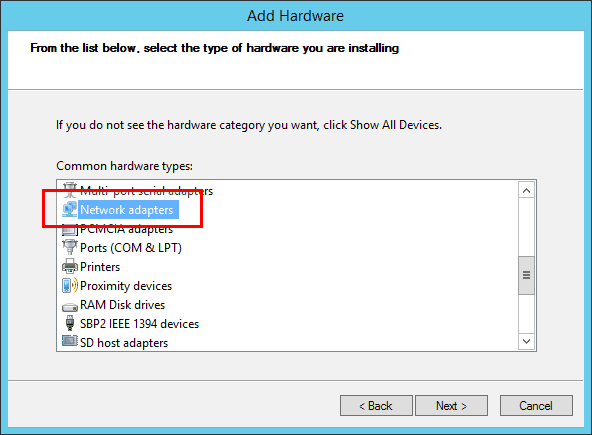Select SBP2 IEEE 1394 devices entry
Image resolution: width=592 pixels, height=435 pixels.
pyautogui.click(x=139, y=324)
